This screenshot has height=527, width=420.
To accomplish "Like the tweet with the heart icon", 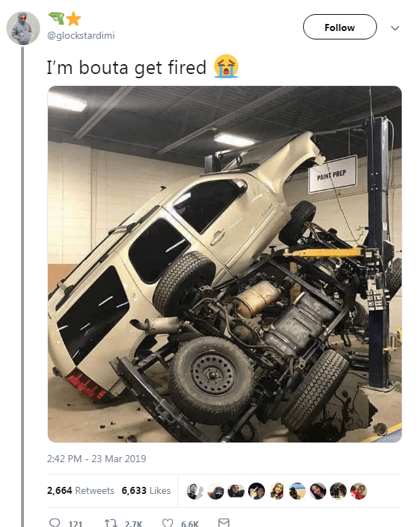I will [168, 523].
